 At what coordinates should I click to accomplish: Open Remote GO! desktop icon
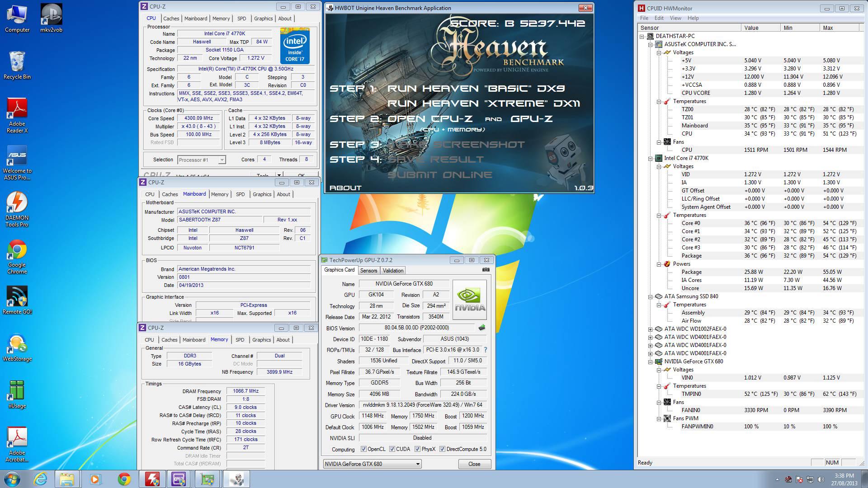(x=17, y=300)
